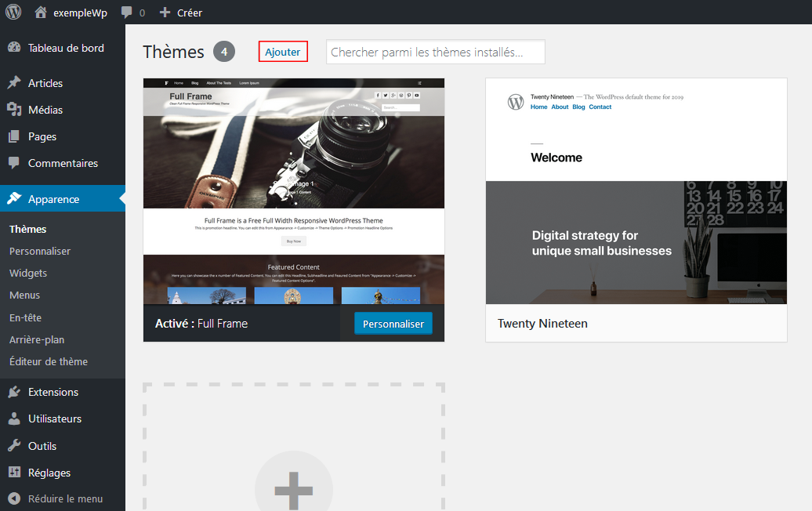The height and width of the screenshot is (511, 812).
Task: Open the comments bubble icon in top bar
Action: (x=126, y=13)
